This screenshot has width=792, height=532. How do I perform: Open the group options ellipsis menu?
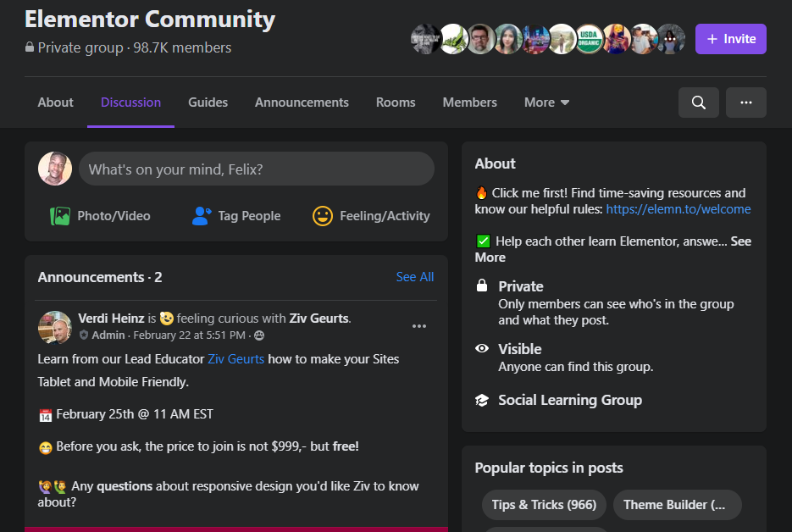(745, 103)
